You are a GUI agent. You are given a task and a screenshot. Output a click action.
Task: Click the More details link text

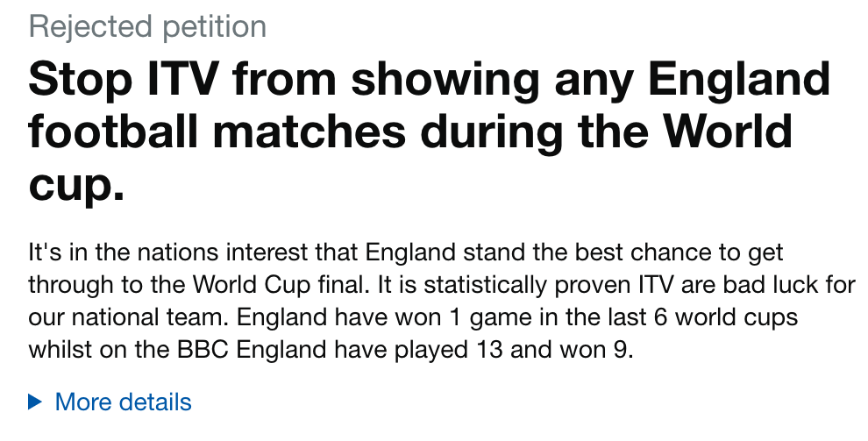(123, 402)
